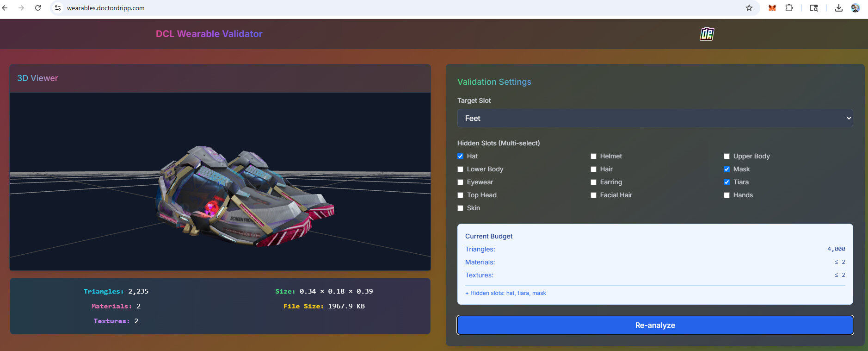Check the Eyewear hidden slot
The height and width of the screenshot is (351, 868).
[x=460, y=182]
